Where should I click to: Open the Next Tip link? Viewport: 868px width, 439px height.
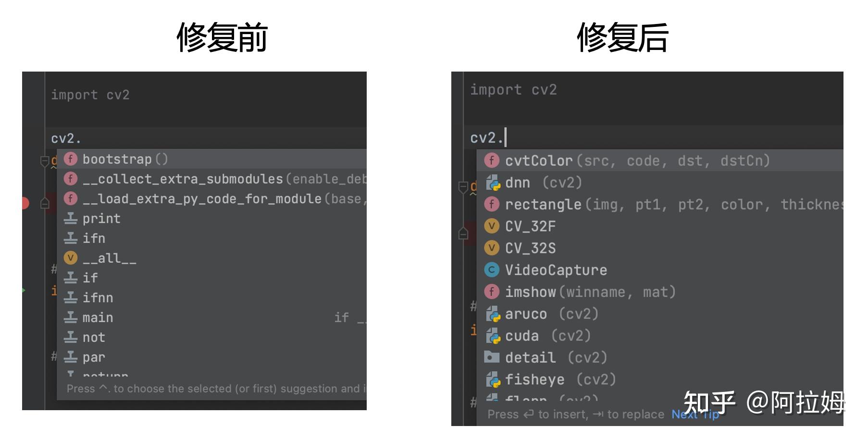coord(696,414)
